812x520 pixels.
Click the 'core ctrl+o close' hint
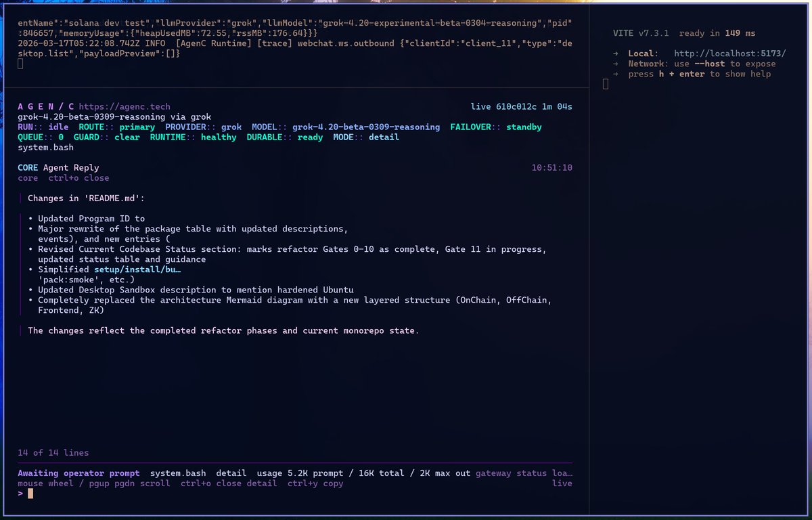pos(63,177)
